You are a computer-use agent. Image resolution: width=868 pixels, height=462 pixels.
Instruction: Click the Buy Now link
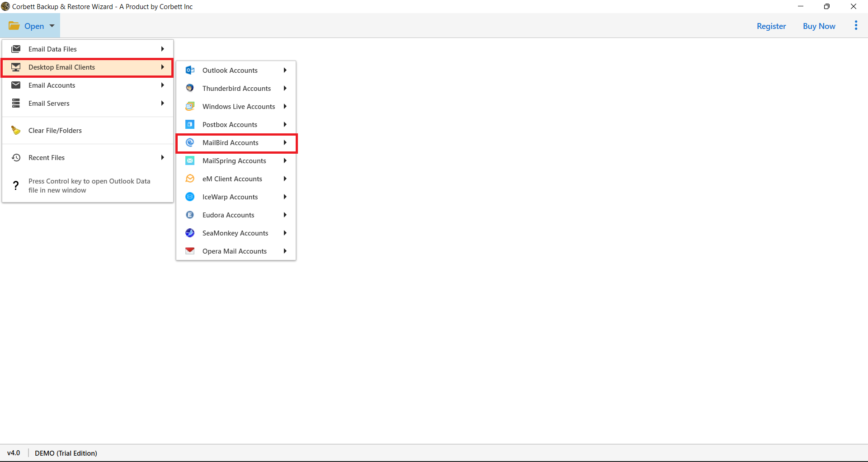819,26
